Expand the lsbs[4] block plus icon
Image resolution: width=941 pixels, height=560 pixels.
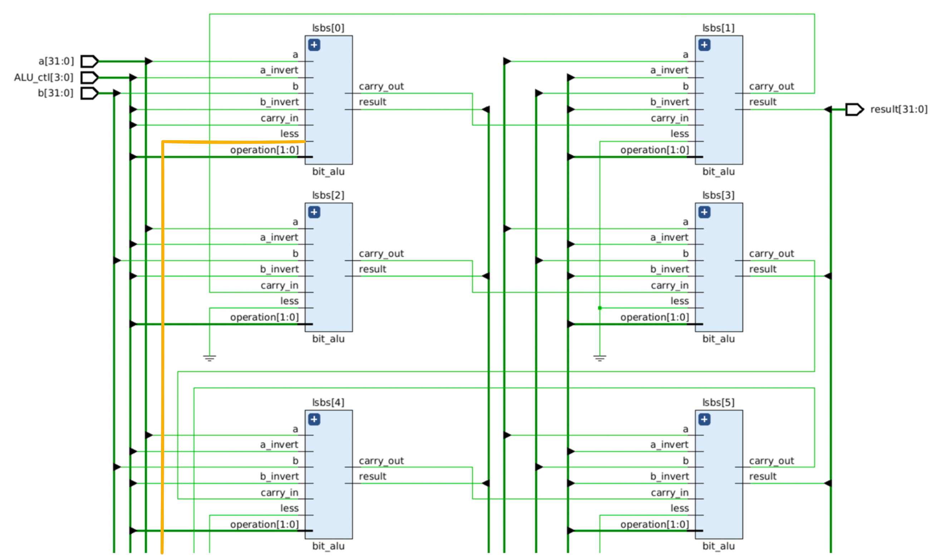[314, 419]
